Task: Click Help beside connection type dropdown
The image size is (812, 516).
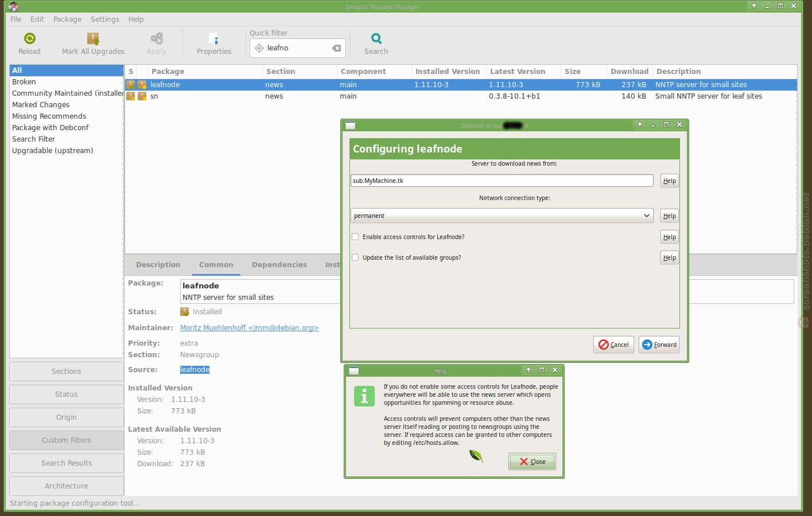Action: (670, 216)
